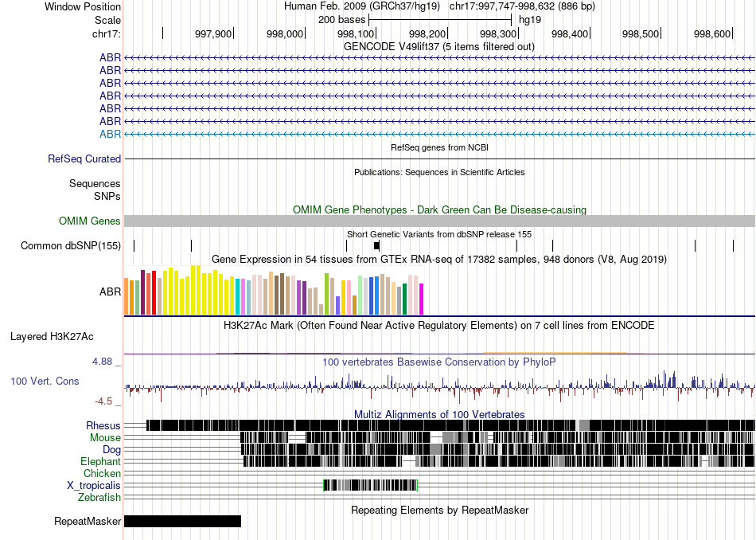
Task: Click the '4.88' PhyloP upper value
Action: (x=102, y=362)
